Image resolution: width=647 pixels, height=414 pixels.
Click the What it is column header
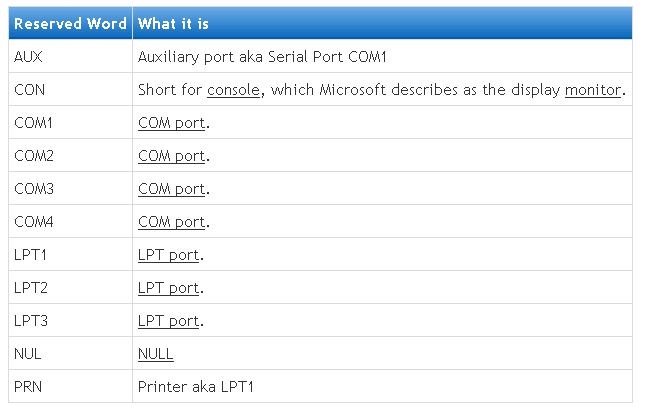(x=174, y=24)
